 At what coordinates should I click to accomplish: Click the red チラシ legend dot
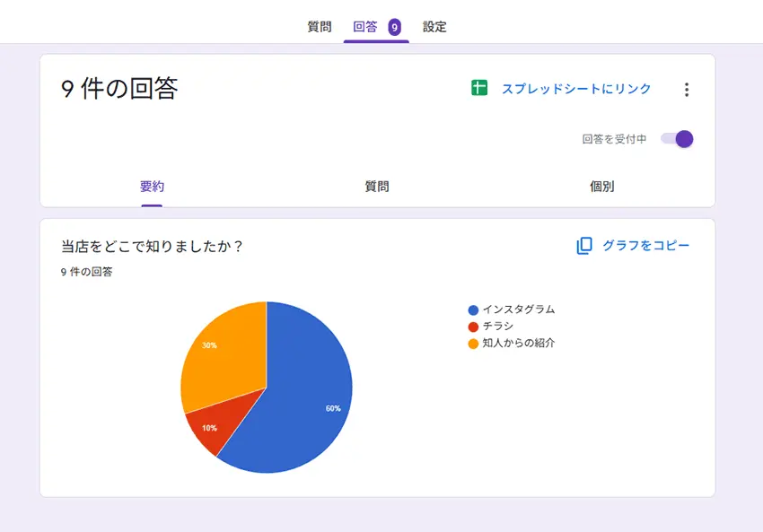click(473, 327)
